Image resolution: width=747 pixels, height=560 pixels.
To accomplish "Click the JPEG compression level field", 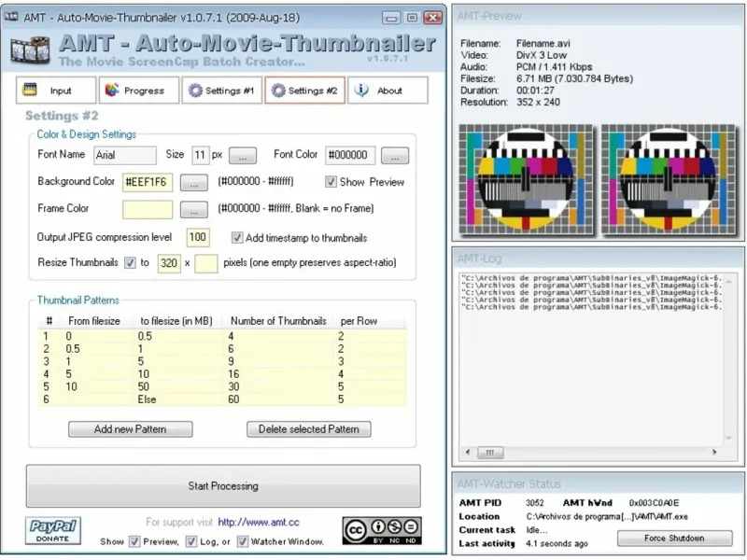I will click(x=198, y=237).
